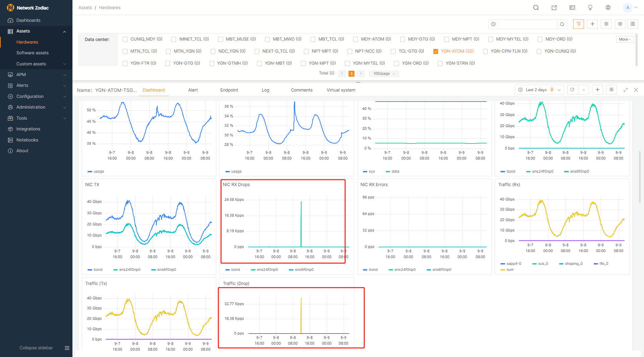Click the globe language icon

pyautogui.click(x=608, y=8)
